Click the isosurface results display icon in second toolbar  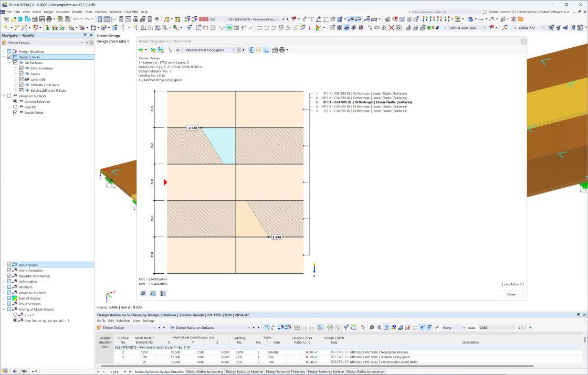pos(229,28)
